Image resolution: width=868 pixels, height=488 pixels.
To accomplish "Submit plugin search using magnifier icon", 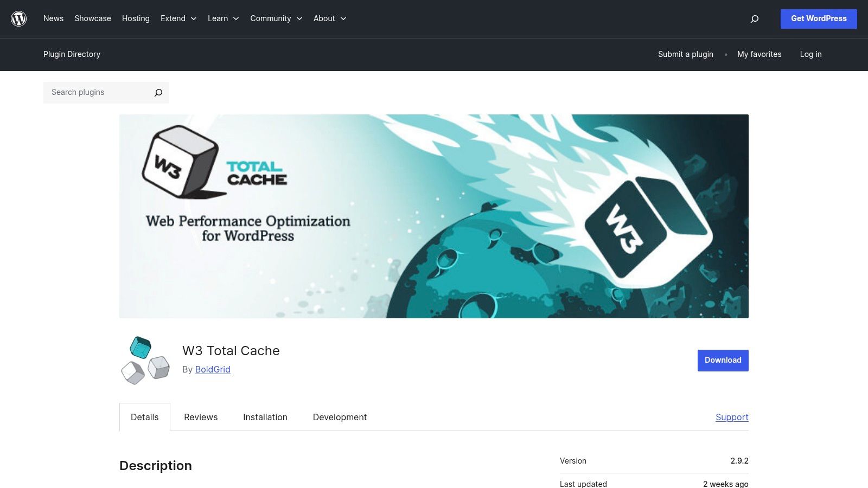I will point(158,93).
